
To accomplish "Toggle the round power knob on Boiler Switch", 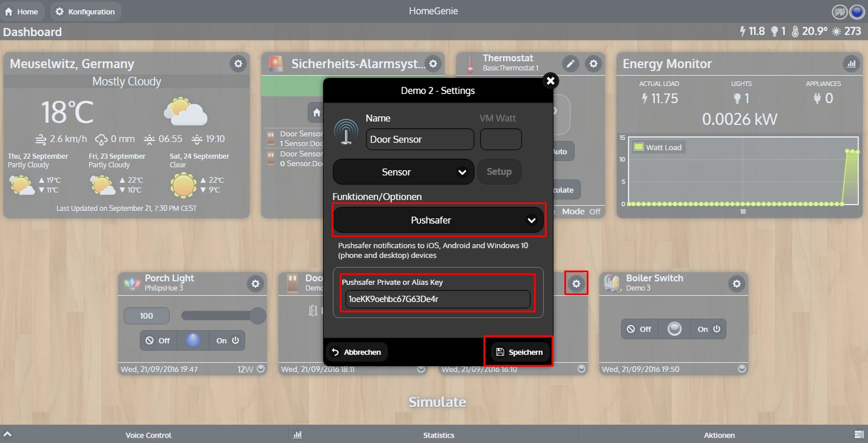I will coord(674,329).
